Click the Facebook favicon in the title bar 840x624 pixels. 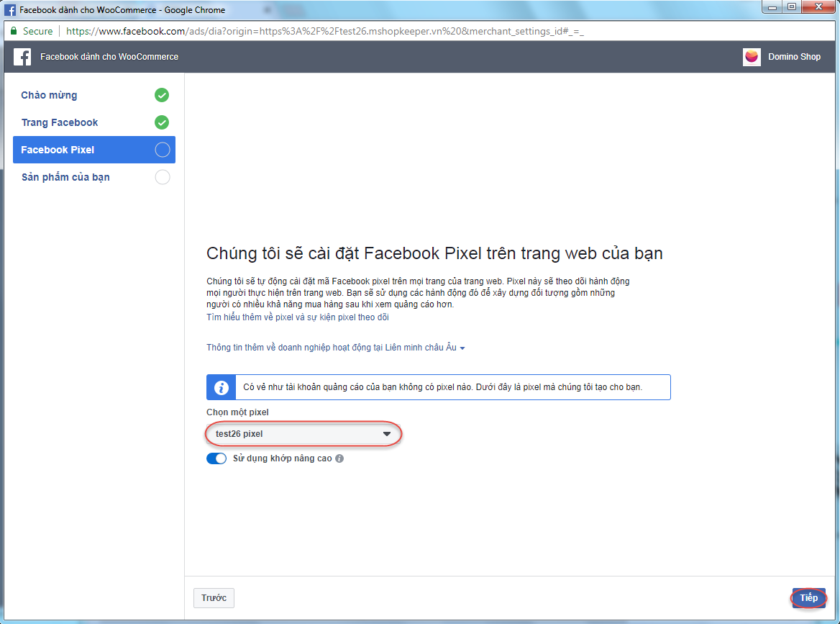click(9, 9)
